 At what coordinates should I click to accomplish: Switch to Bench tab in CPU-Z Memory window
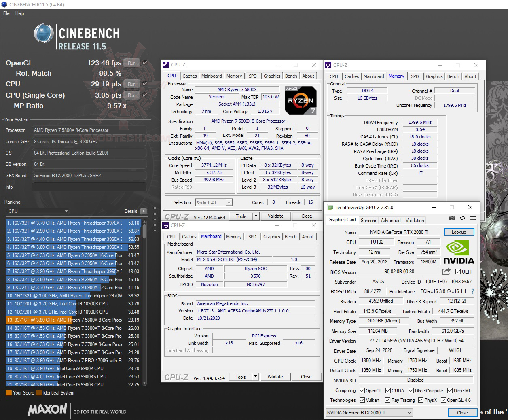pyautogui.click(x=453, y=76)
